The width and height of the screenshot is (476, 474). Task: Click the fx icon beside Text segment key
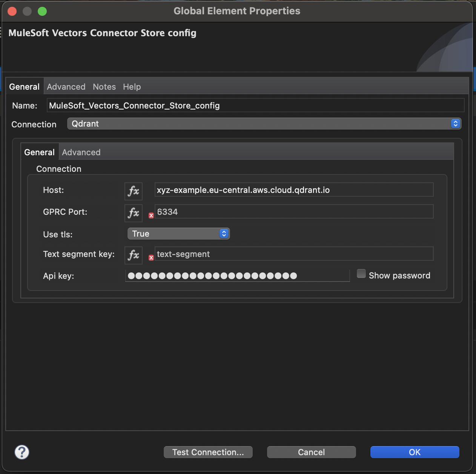(133, 255)
